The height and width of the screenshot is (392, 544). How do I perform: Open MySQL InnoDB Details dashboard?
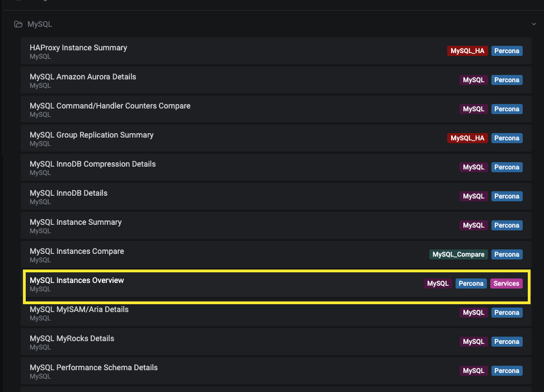pyautogui.click(x=68, y=193)
